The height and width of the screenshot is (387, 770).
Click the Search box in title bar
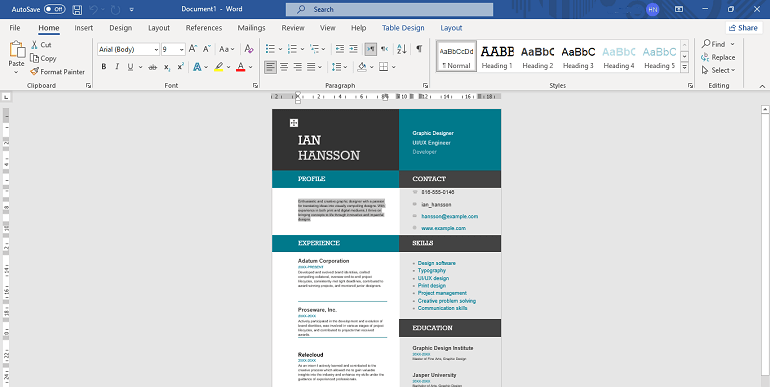389,9
